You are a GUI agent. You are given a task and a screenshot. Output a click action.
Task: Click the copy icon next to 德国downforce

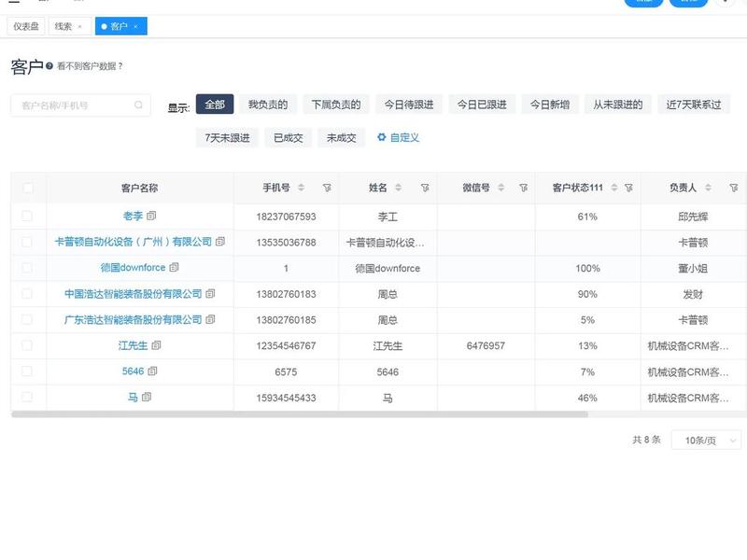(175, 267)
